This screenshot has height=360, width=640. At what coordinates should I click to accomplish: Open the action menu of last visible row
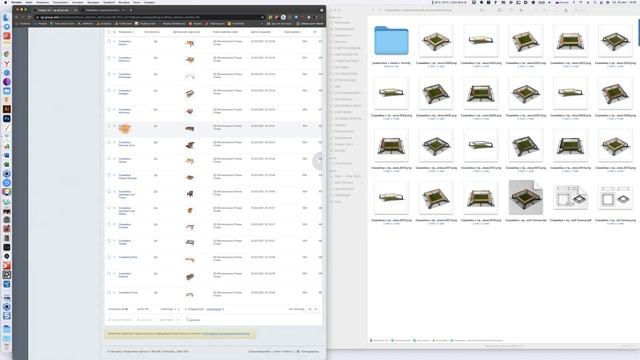click(114, 293)
